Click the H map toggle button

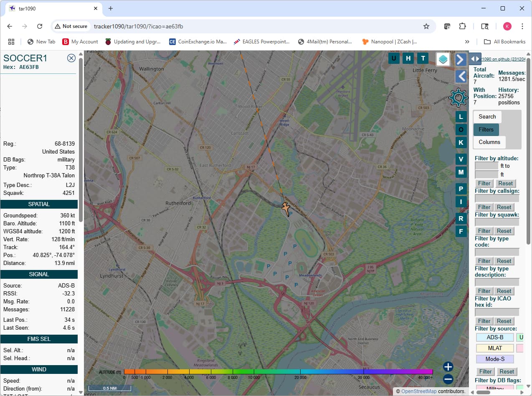coord(408,58)
